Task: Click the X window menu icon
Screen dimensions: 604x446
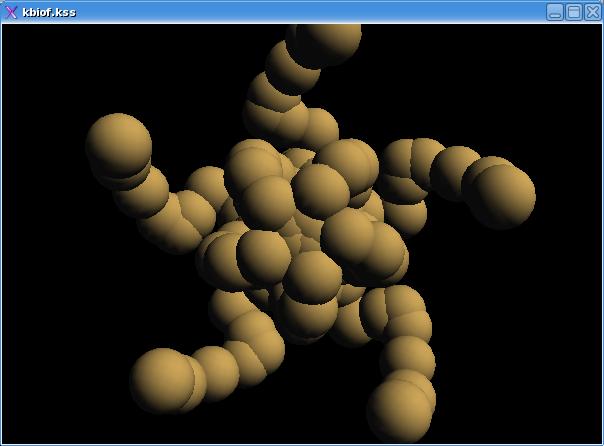Action: click(x=11, y=12)
